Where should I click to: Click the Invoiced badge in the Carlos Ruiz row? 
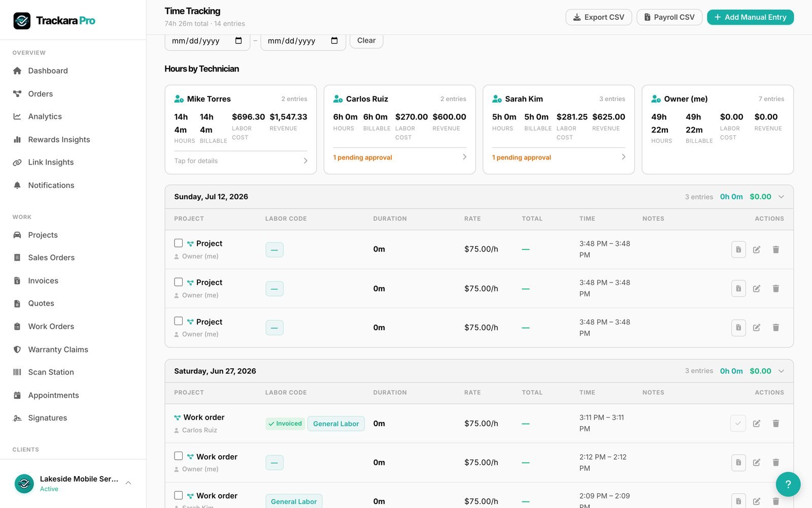tap(285, 424)
